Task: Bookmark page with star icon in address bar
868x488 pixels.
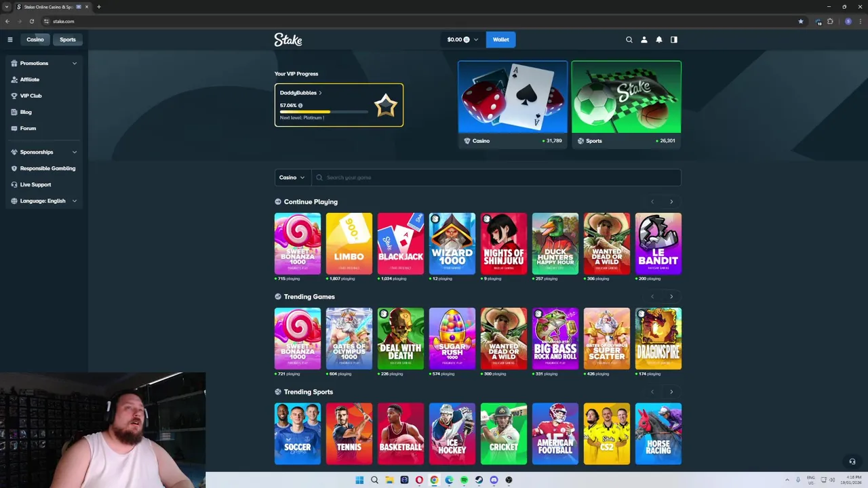Action: point(801,21)
